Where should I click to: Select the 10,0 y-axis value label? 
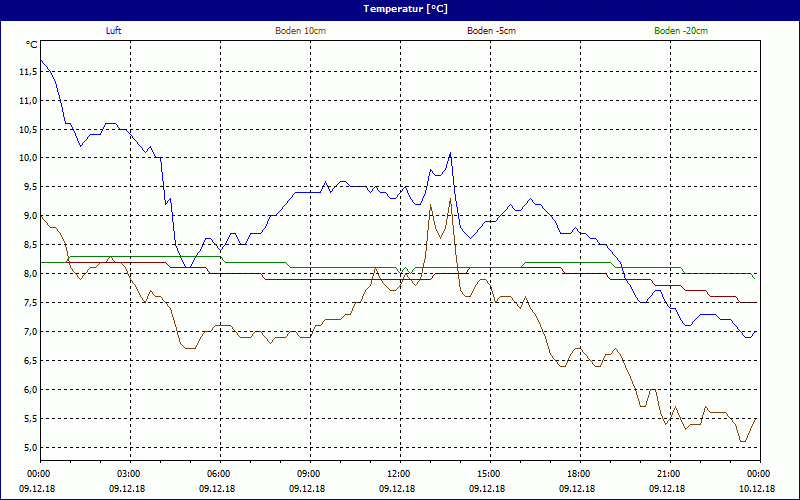click(25, 158)
